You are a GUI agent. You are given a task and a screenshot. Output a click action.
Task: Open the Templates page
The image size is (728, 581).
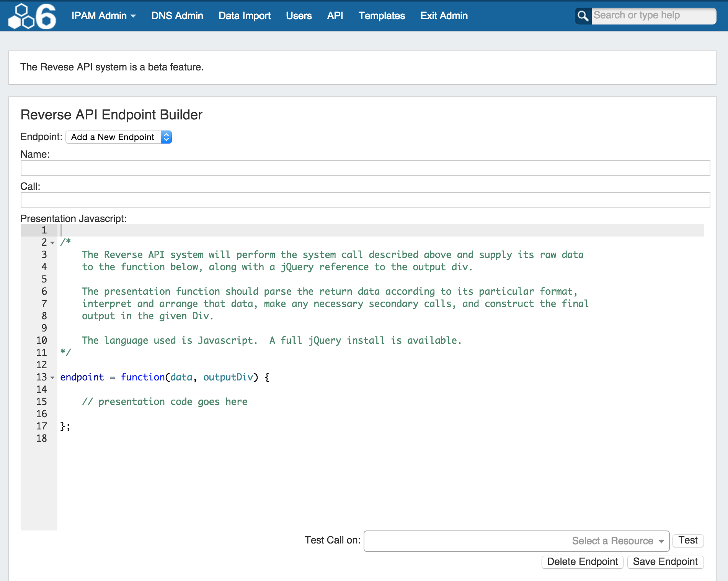point(382,16)
